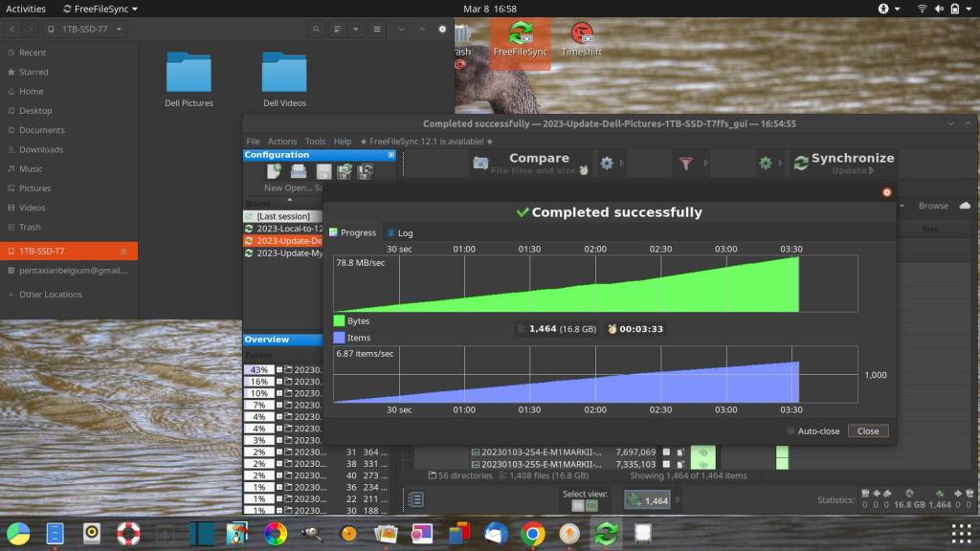
Task: Open synchronization settings green gear icon
Action: point(765,164)
